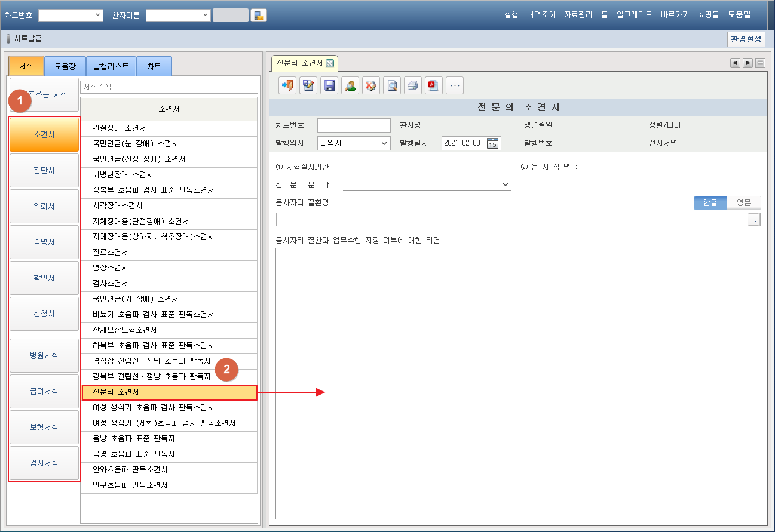
Task: Click the floppy disk save icon
Action: click(x=329, y=85)
